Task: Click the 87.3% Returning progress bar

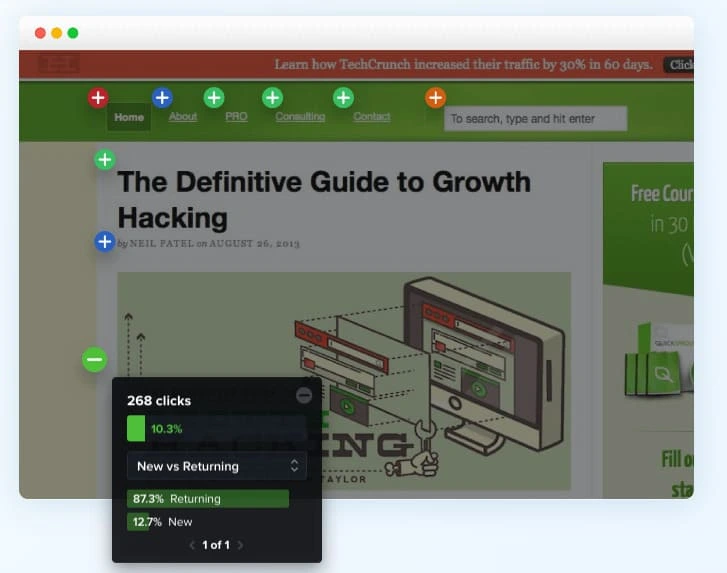Action: (208, 499)
